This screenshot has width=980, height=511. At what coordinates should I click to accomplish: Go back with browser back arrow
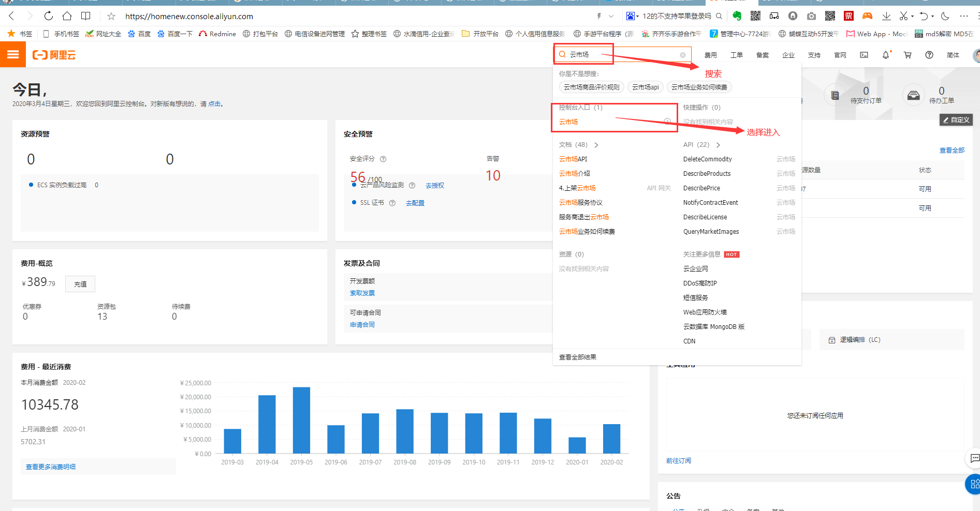click(x=11, y=16)
